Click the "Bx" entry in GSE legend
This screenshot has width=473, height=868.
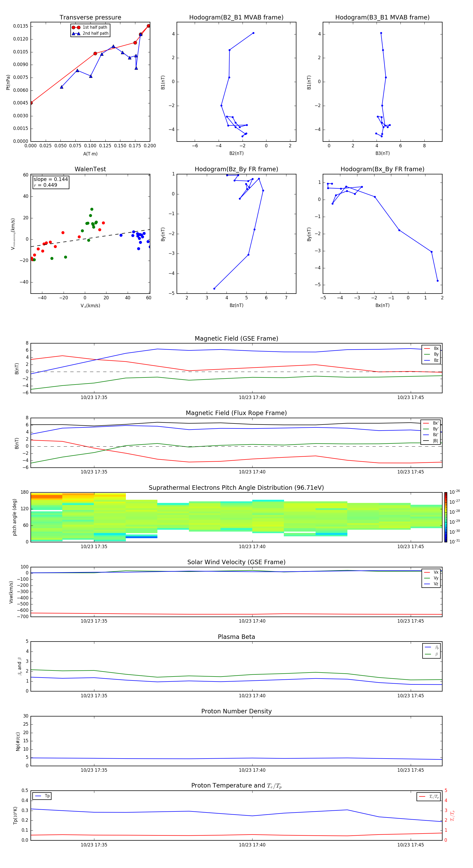[x=431, y=349]
